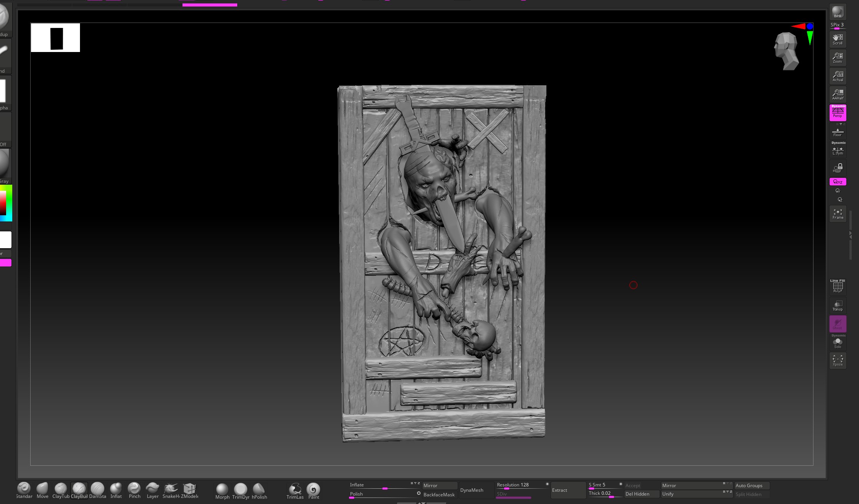Toggle Solo mode
859x504 pixels.
point(838,342)
